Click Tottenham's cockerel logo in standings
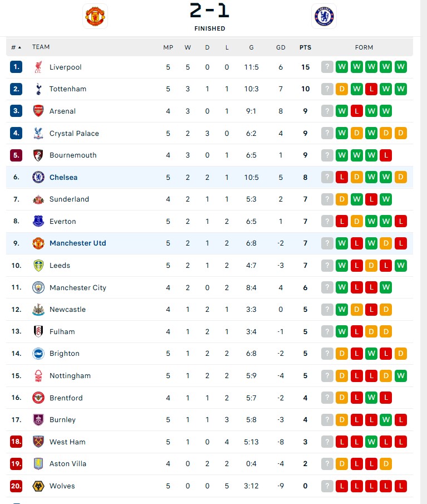427x504 pixels. click(38, 89)
